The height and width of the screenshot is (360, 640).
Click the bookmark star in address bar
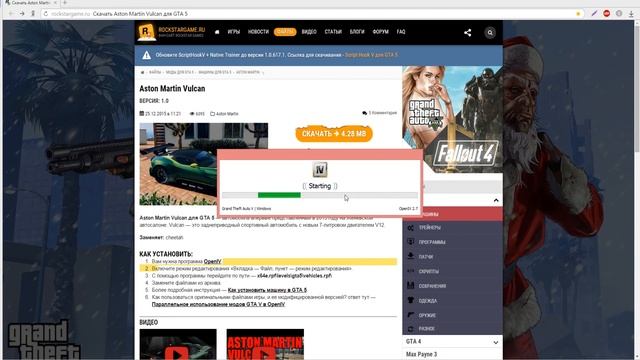[578, 14]
